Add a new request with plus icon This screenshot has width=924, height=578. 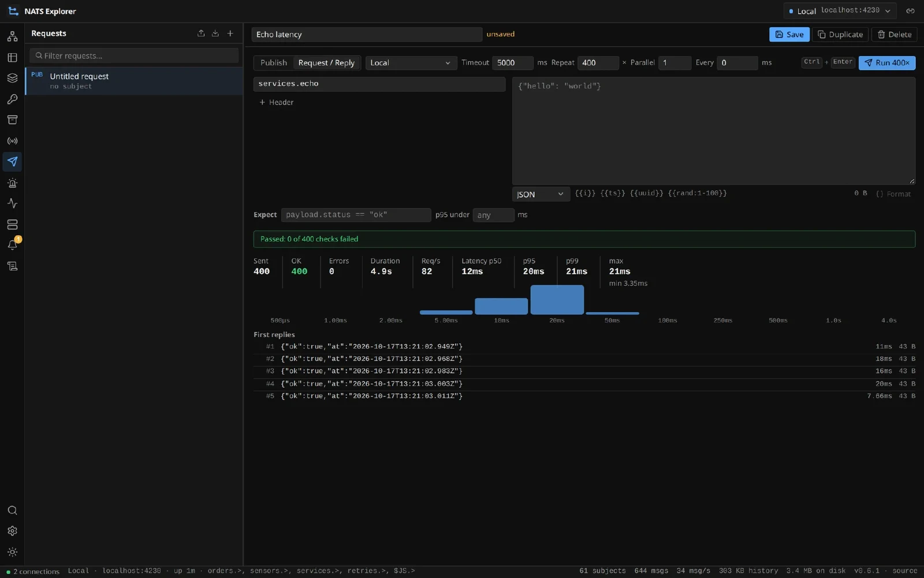pyautogui.click(x=230, y=34)
